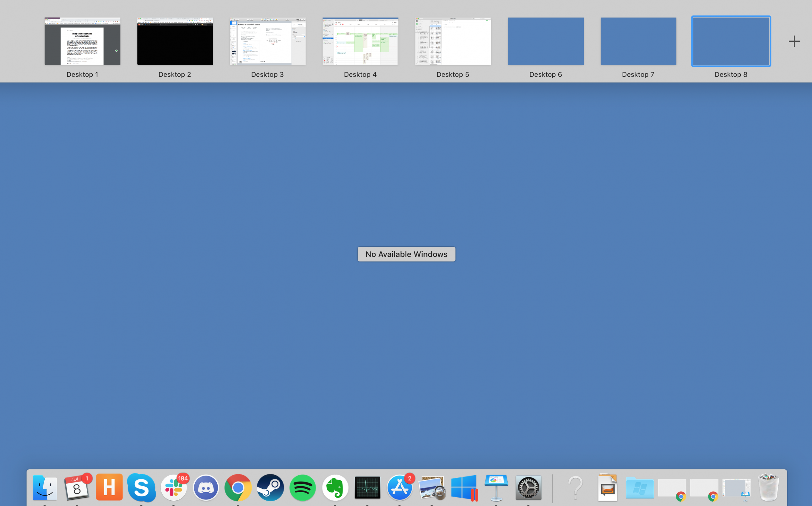Select the highlighted Desktop 8 thumbnail

(731, 41)
